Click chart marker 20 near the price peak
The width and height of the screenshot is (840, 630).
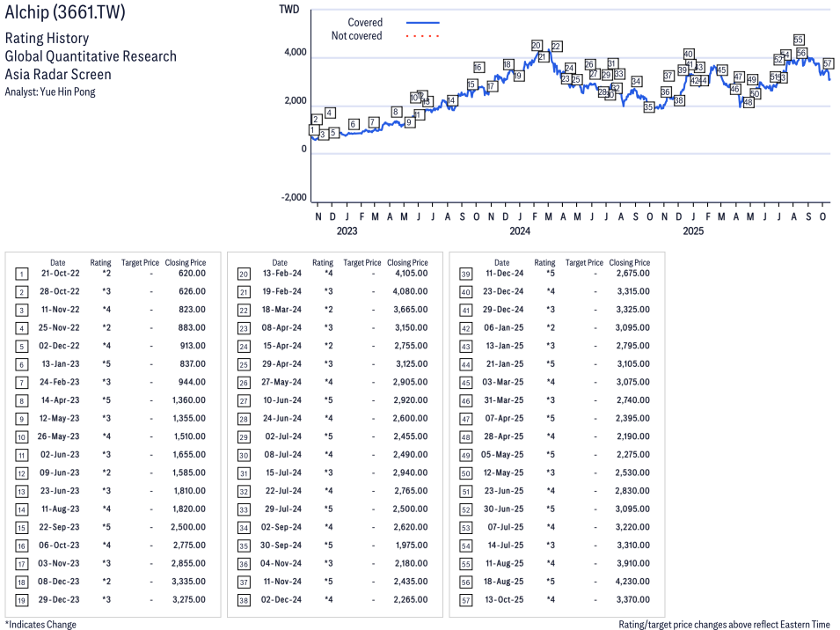pyautogui.click(x=537, y=45)
